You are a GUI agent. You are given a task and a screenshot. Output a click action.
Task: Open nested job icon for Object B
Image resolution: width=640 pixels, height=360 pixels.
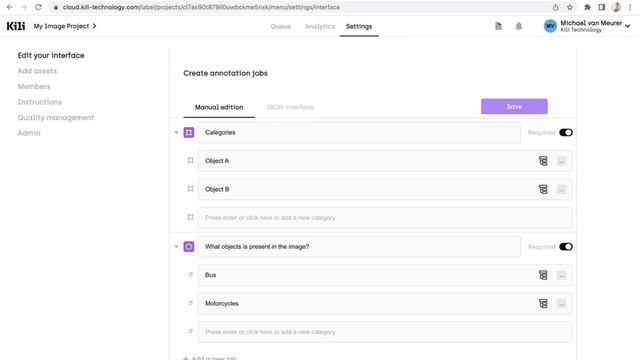[543, 189]
